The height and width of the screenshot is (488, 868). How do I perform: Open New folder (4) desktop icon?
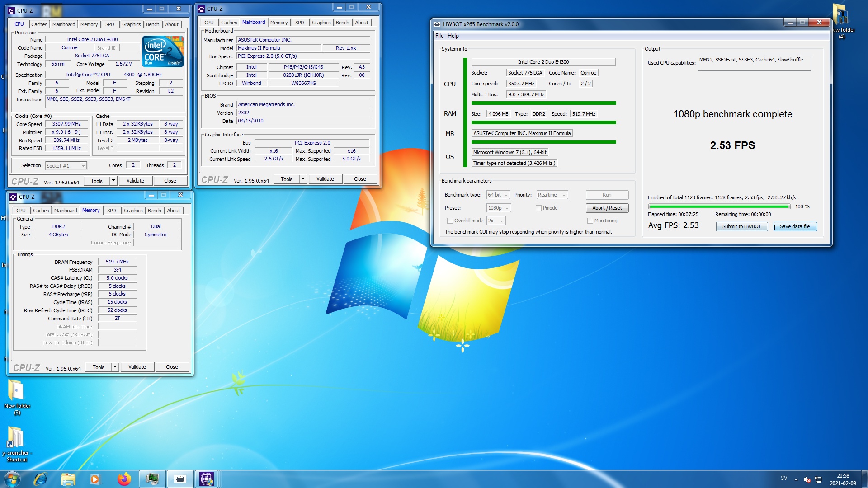(842, 22)
